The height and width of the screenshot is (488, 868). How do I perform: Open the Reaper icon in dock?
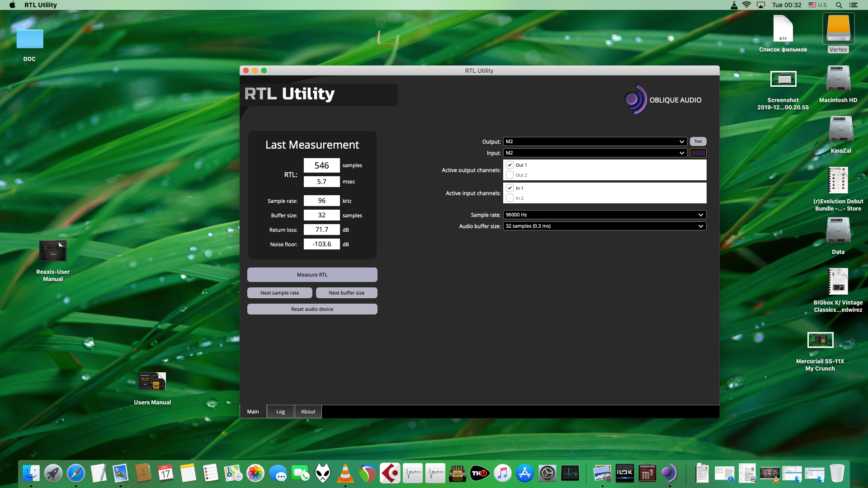(368, 474)
